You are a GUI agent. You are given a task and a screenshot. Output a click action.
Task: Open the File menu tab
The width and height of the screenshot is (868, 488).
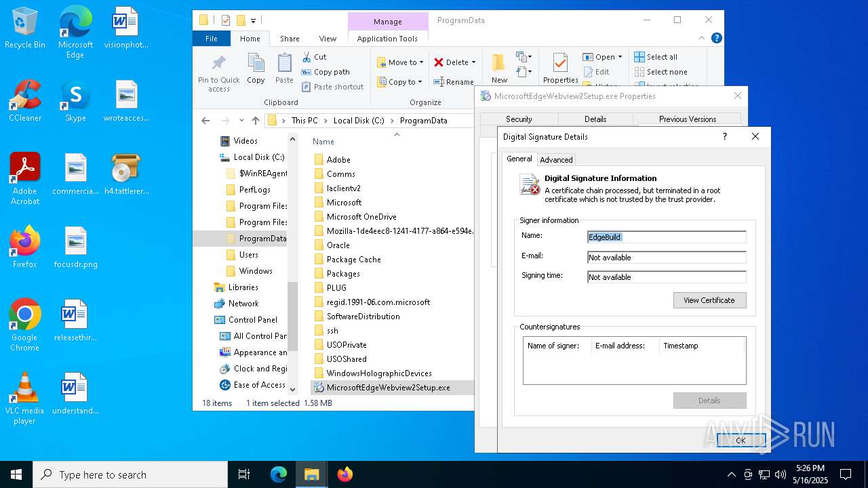point(212,39)
